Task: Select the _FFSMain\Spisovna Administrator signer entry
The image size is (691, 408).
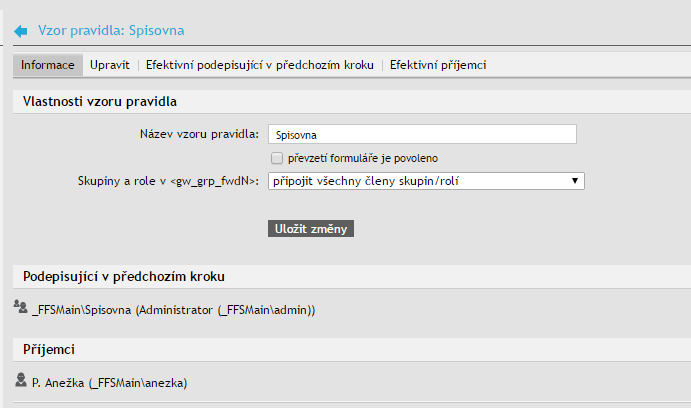Action: tap(173, 310)
